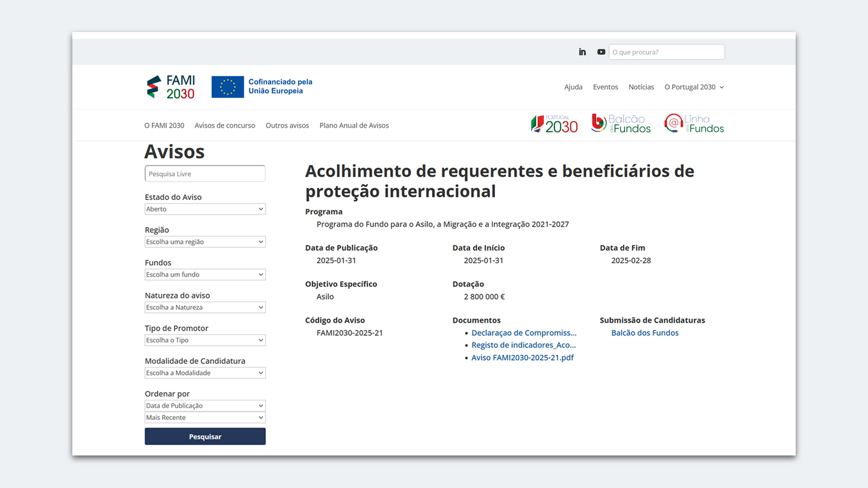This screenshot has height=488, width=868.
Task: Open the Mais Recente order dropdown
Action: pos(205,418)
